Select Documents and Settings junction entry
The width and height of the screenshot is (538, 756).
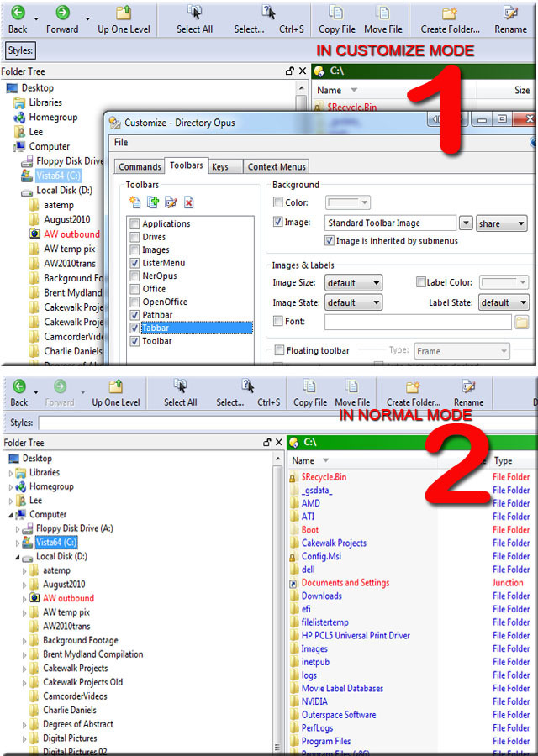(x=345, y=582)
